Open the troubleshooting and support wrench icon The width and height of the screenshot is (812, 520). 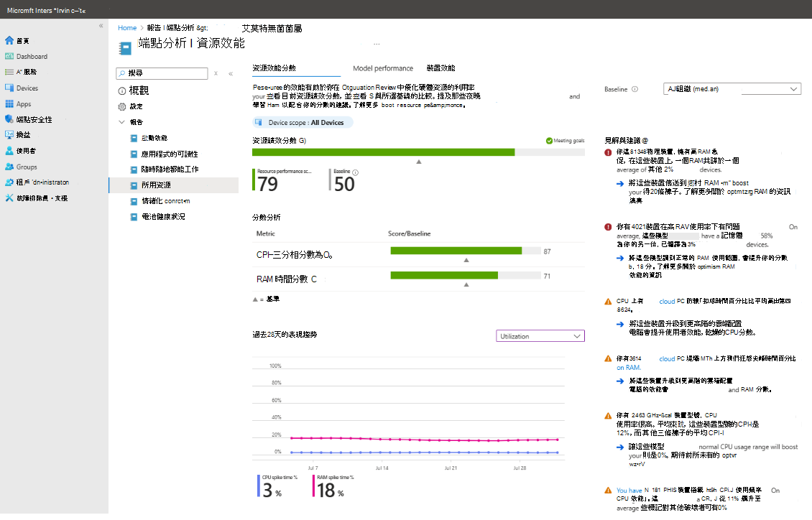(9, 198)
